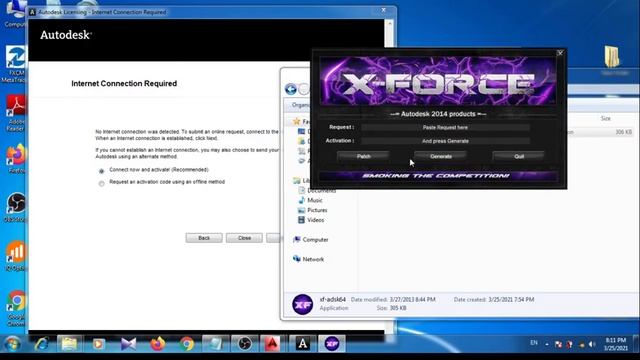This screenshot has width=640, height=360.
Task: Close the Autodesk Licensing window
Action: (383, 11)
